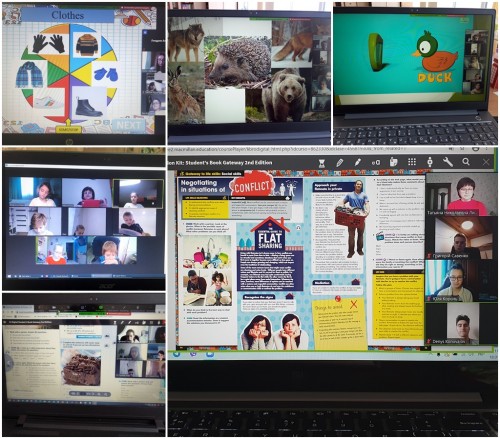Select the pencil drawing tool
Image resolution: width=500 pixels, height=439 pixels.
coord(340,163)
